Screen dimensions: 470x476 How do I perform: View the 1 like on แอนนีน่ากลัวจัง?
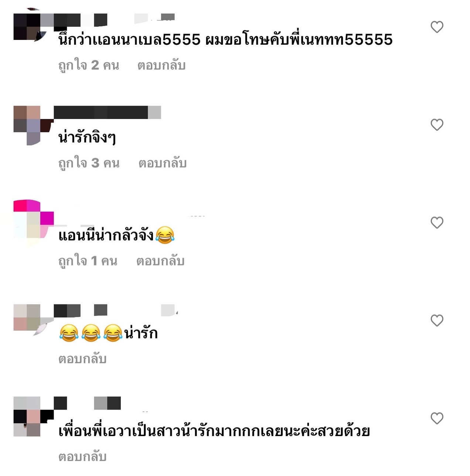88,261
